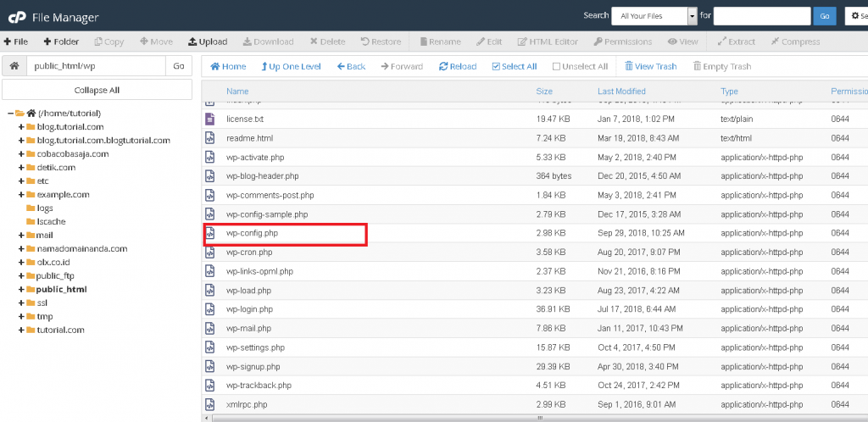Reload the file listing
The height and width of the screenshot is (422, 868).
click(457, 66)
